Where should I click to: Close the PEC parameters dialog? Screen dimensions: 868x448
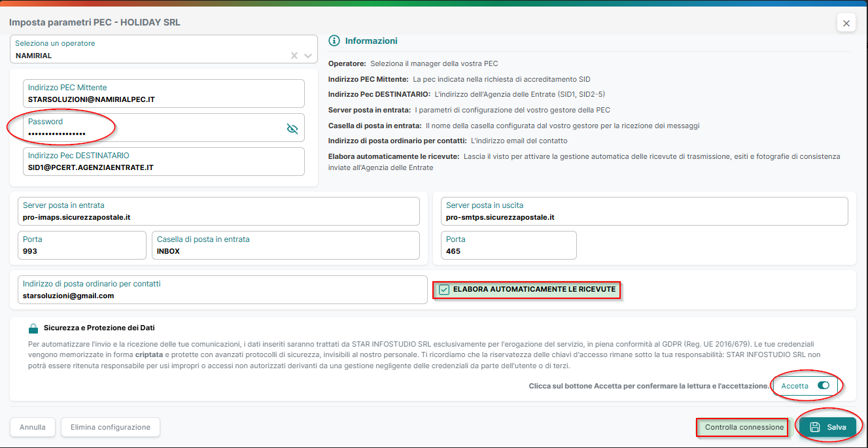pyautogui.click(x=846, y=23)
